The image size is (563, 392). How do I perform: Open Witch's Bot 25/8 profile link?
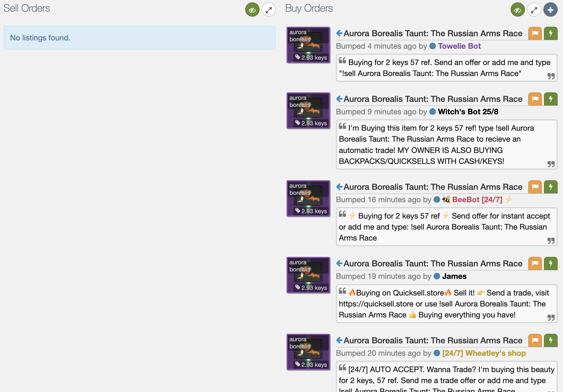tap(468, 112)
